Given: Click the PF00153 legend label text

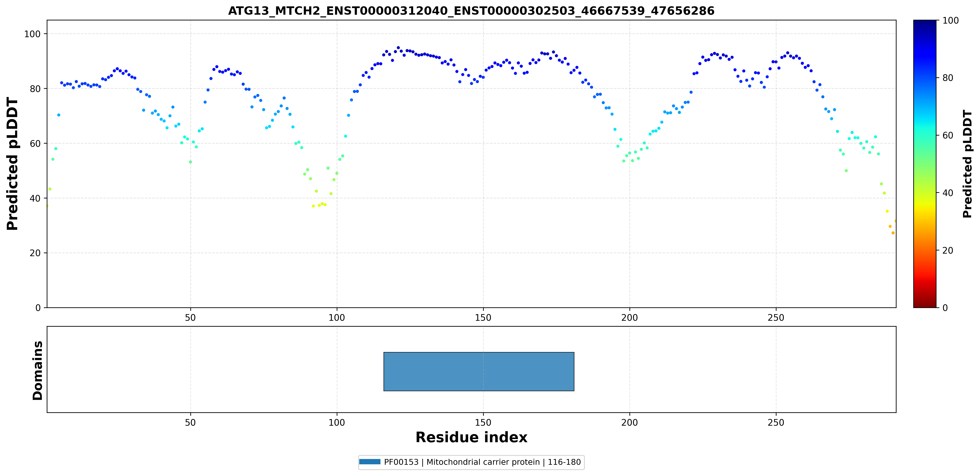Looking at the screenshot, I should 482,462.
